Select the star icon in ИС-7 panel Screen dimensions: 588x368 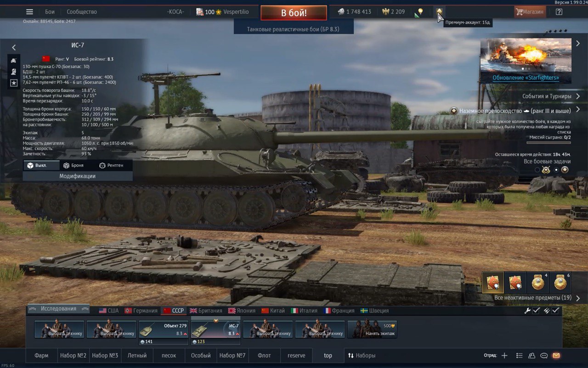[x=14, y=83]
